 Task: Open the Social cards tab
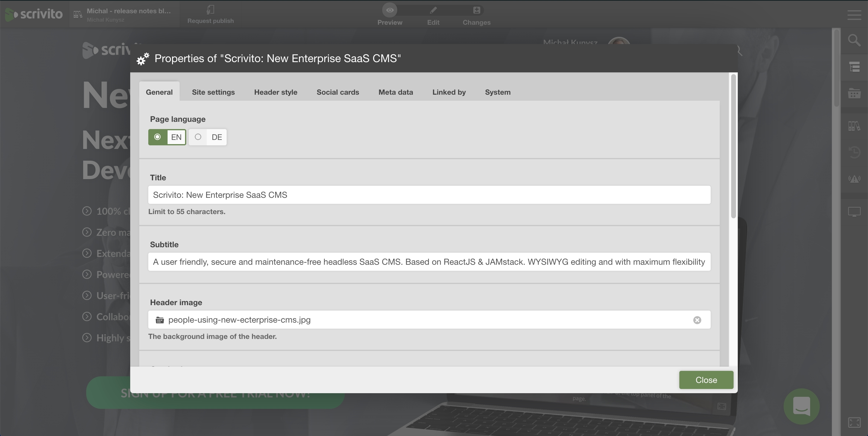click(338, 92)
